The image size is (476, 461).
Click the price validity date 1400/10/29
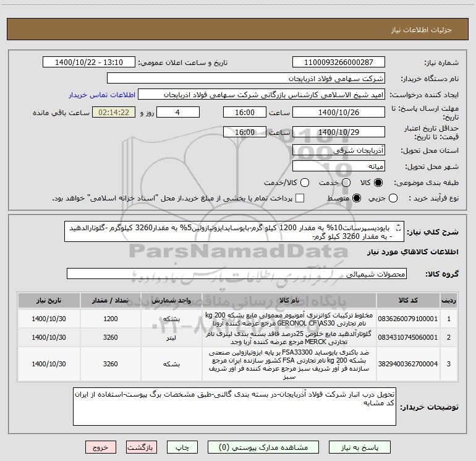pos(339,132)
